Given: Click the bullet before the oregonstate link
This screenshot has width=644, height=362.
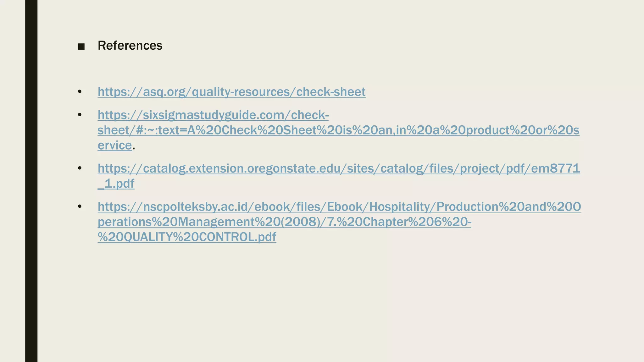Looking at the screenshot, I should (80, 168).
